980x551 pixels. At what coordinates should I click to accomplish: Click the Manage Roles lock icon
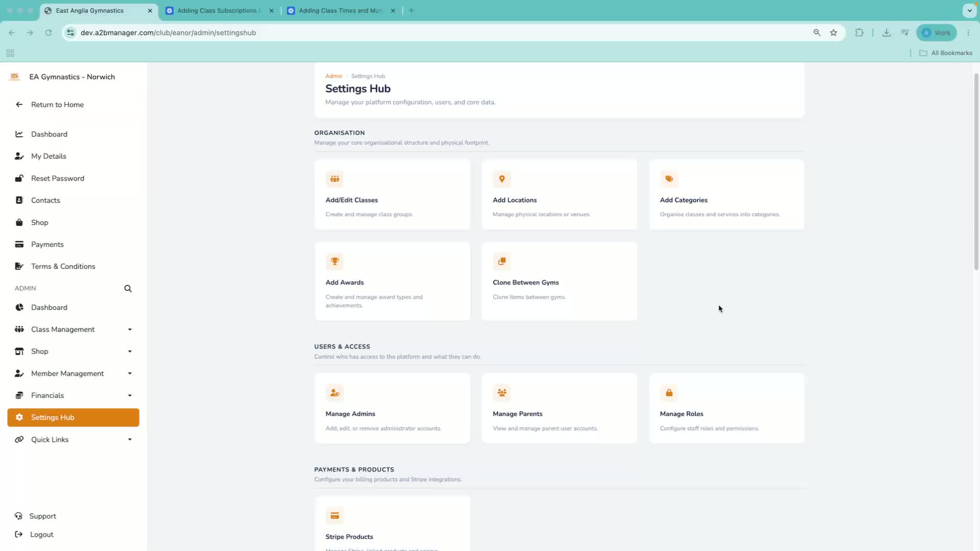(x=669, y=393)
